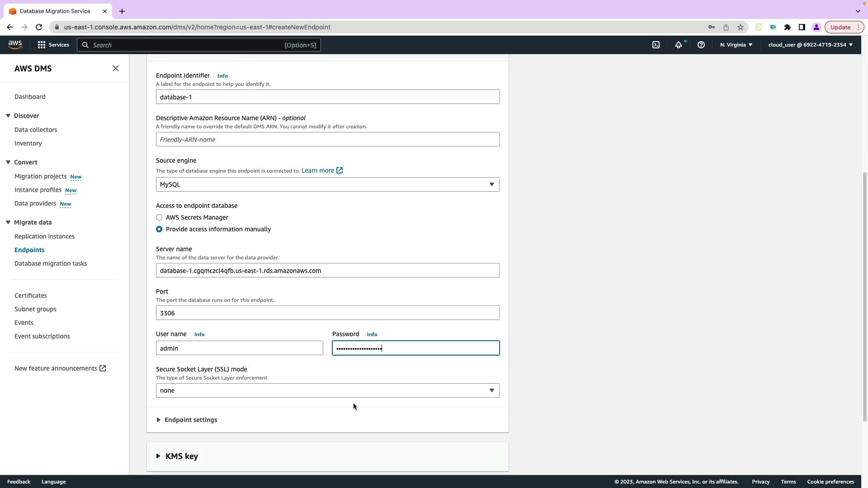Click the help question mark icon
The width and height of the screenshot is (868, 488).
(701, 45)
